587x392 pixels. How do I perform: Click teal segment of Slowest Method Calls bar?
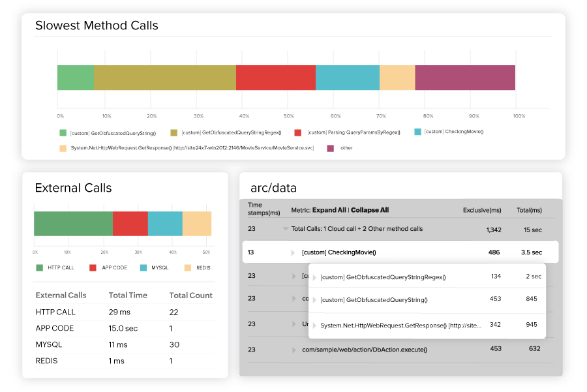348,78
